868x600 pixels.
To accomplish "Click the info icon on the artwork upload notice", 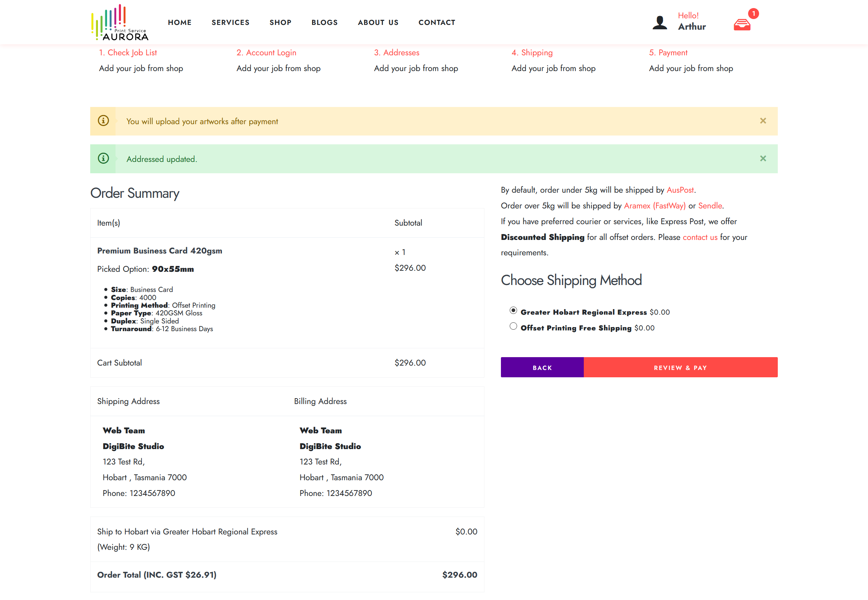I will tap(103, 121).
